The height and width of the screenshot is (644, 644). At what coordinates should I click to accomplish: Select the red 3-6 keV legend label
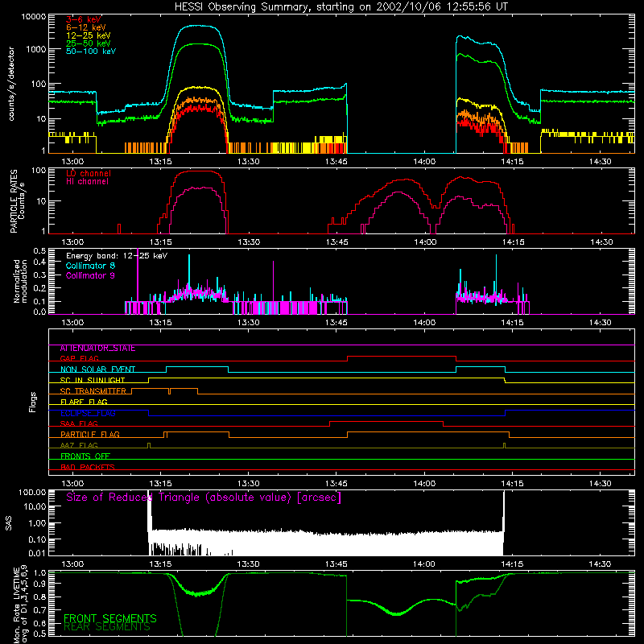pos(84,19)
